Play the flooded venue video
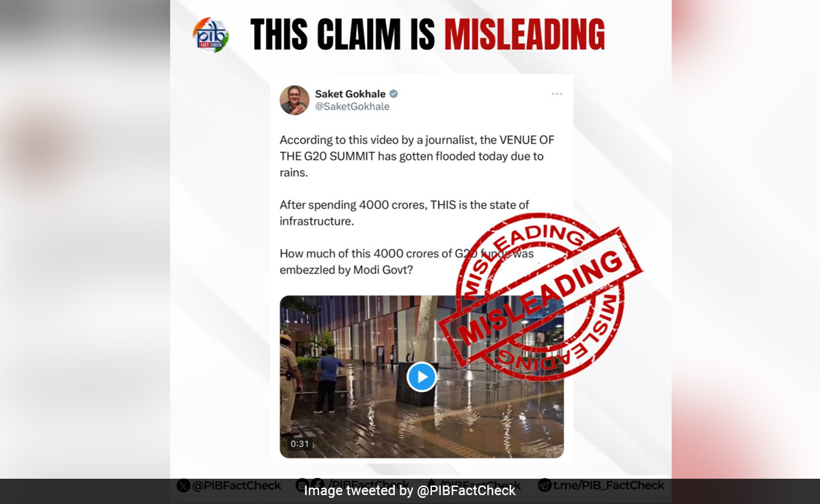Screen dimensions: 820x504 [422, 377]
